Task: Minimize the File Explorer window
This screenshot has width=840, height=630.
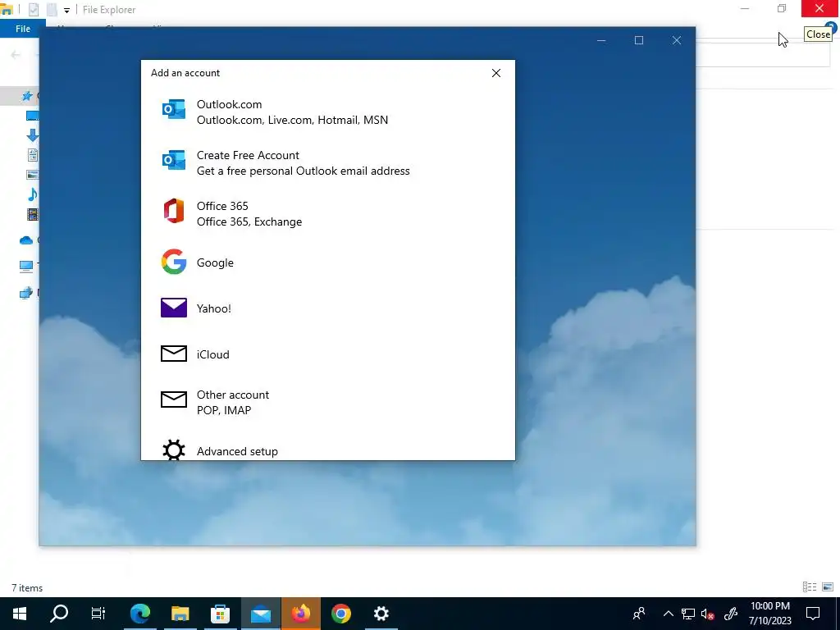Action: tap(745, 8)
